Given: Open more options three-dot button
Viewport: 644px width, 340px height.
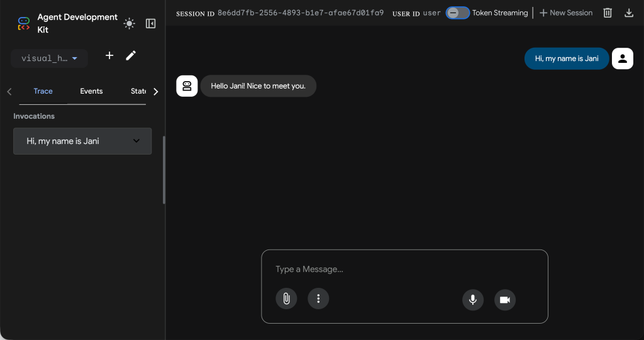Looking at the screenshot, I should 318,299.
